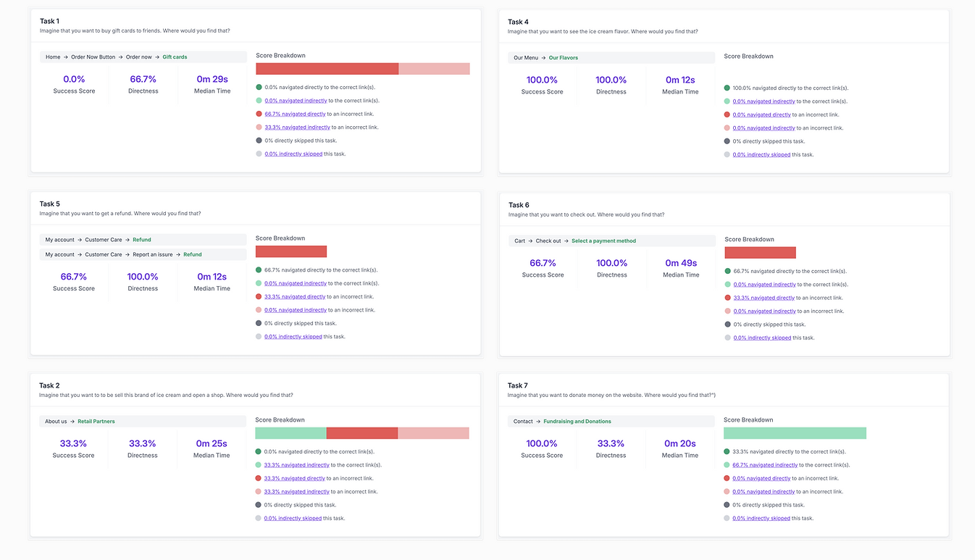975x560 pixels.
Task: Click Task 1's '0m 29s' Median Time value
Action: pyautogui.click(x=212, y=79)
